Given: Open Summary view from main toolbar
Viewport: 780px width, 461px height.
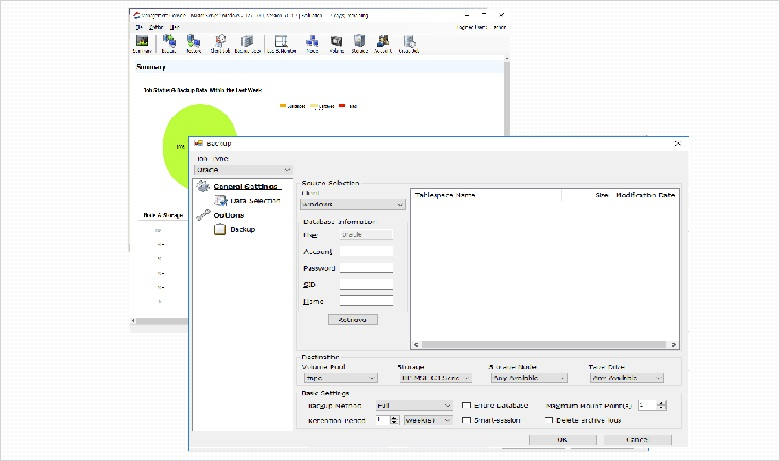Looking at the screenshot, I should tap(142, 44).
